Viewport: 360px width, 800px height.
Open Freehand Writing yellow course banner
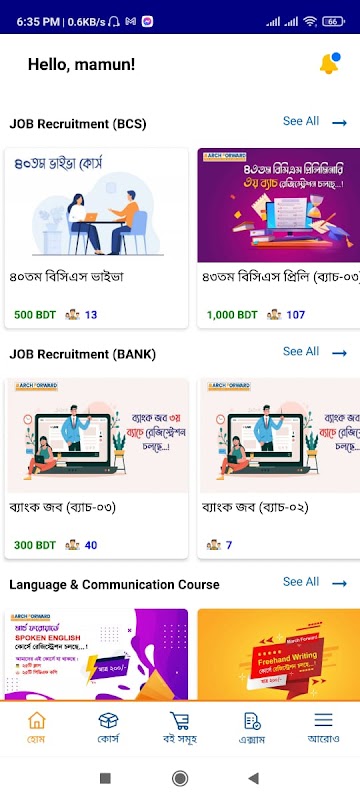tap(278, 655)
